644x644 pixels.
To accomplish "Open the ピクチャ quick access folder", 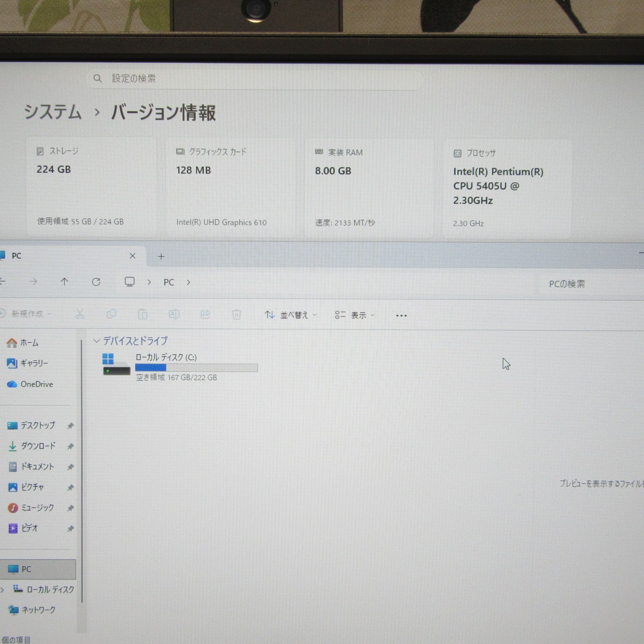I will coord(27,487).
